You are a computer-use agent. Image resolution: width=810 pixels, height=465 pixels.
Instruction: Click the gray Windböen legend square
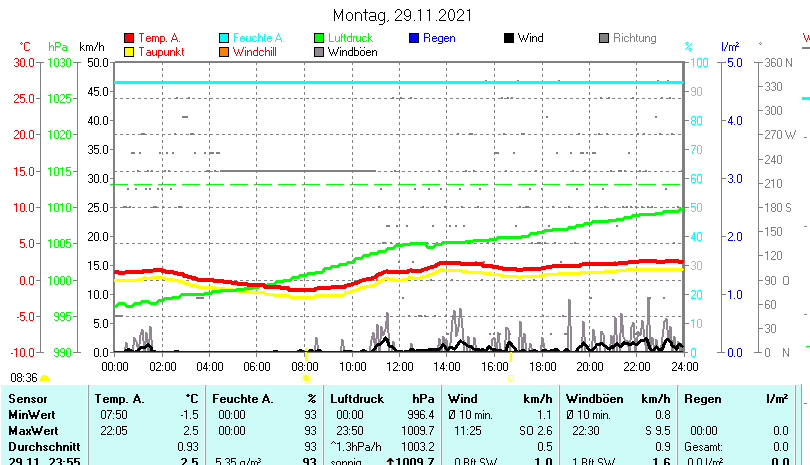point(319,51)
